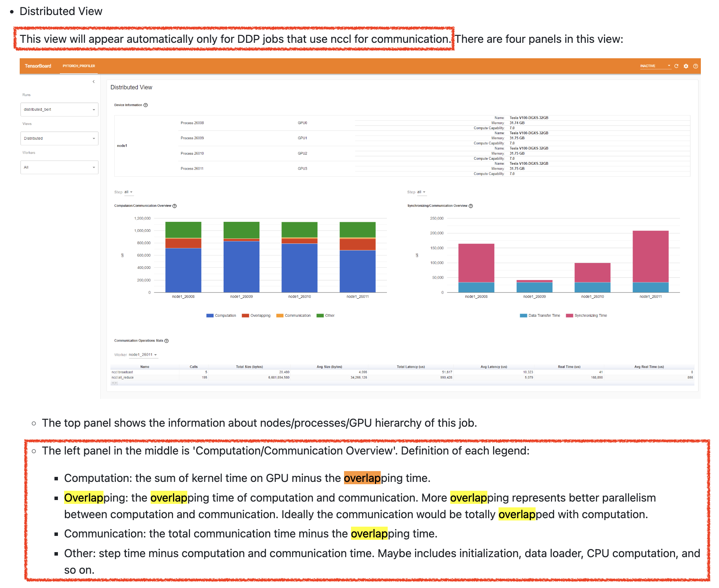The width and height of the screenshot is (719, 588).
Task: Click green Other segment of node1_26010 bar
Action: (300, 230)
